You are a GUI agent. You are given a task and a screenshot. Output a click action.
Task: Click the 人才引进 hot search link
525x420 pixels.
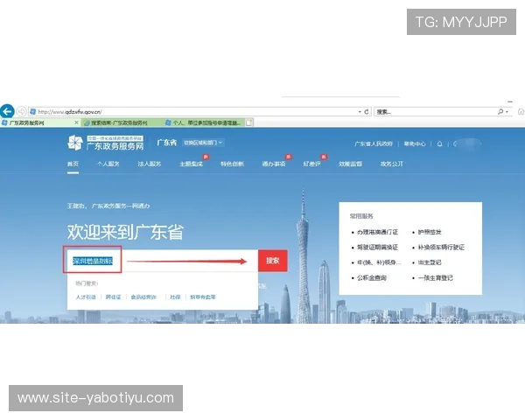pos(86,297)
